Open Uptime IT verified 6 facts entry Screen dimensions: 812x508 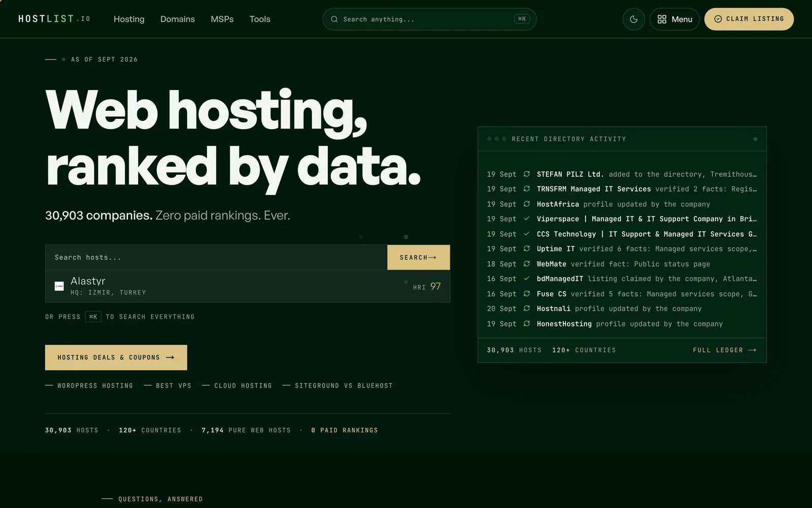(622, 249)
